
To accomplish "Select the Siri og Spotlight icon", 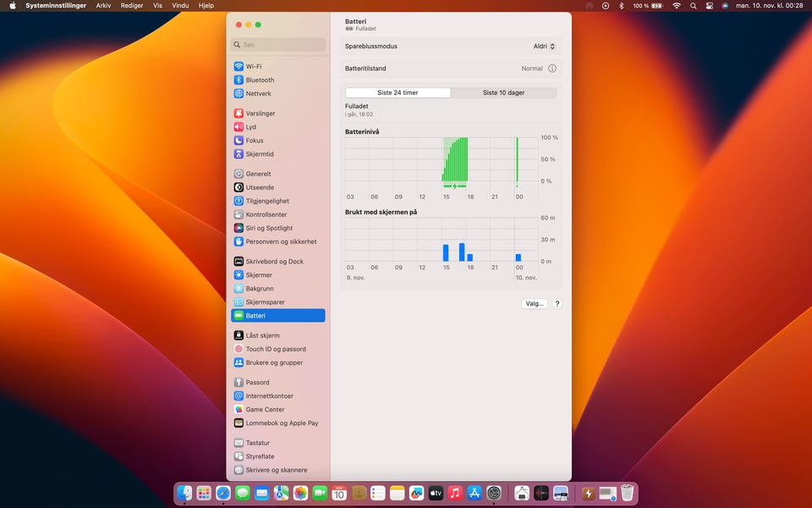I will [x=239, y=228].
